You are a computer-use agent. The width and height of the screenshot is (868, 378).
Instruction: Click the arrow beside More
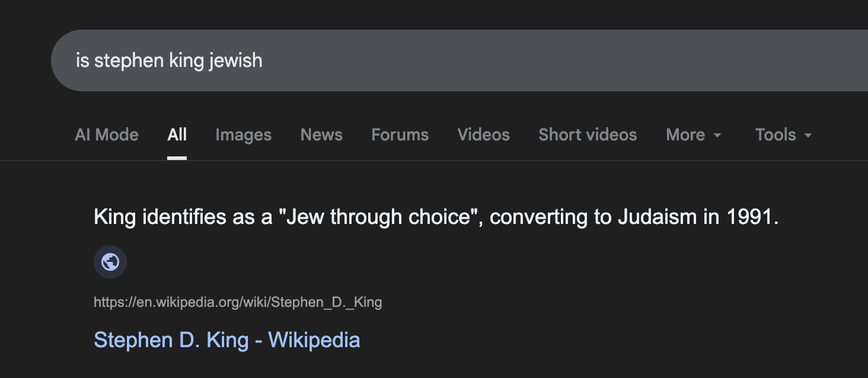point(717,136)
